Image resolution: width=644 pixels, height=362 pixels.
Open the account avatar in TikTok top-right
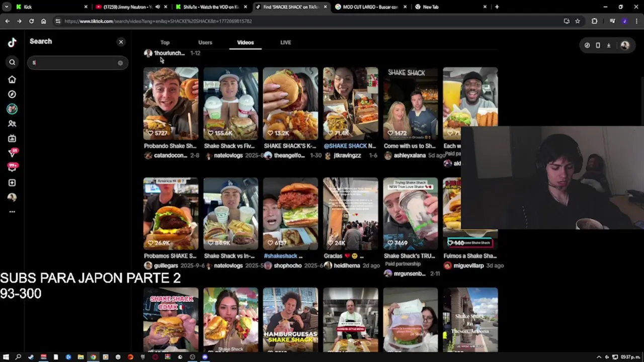coord(625,45)
